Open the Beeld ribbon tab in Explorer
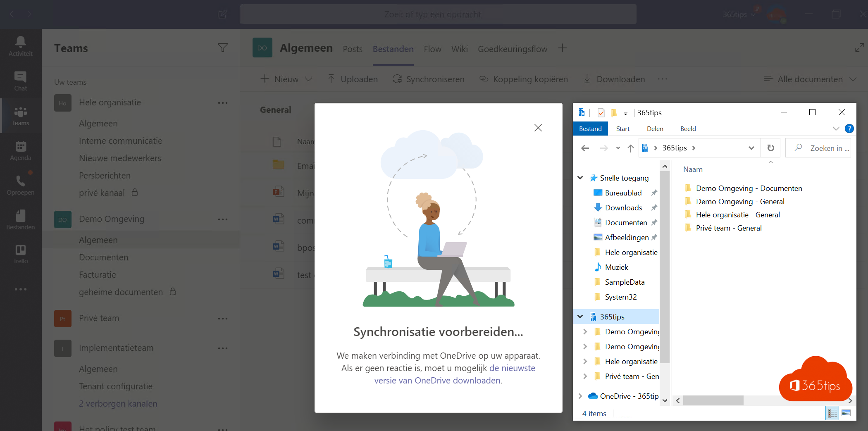The height and width of the screenshot is (431, 868). tap(688, 129)
